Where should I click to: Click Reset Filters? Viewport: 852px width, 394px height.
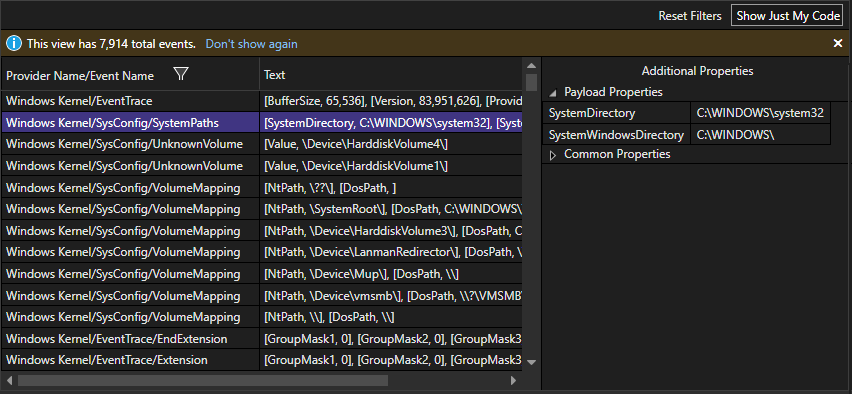pos(690,16)
